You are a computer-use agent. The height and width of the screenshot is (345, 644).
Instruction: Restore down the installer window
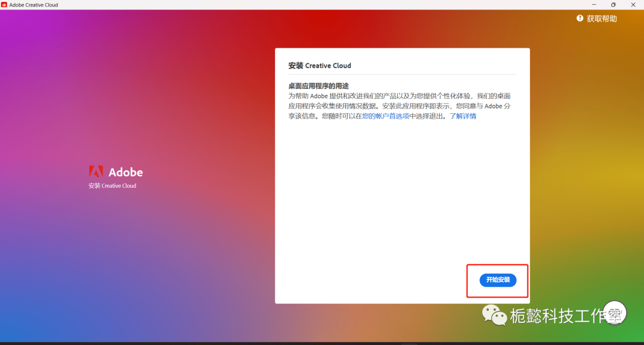[613, 5]
